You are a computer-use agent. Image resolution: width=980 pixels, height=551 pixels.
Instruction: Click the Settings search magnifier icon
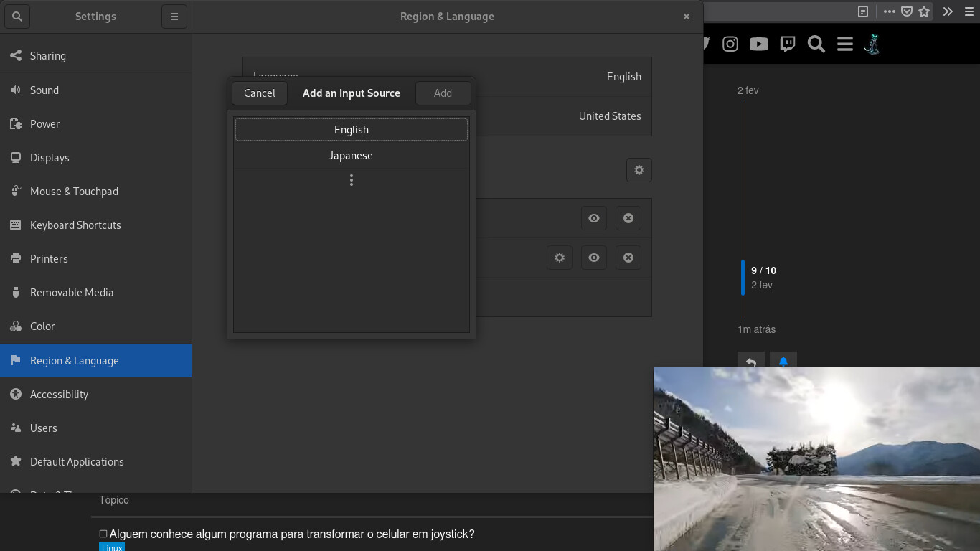17,17
